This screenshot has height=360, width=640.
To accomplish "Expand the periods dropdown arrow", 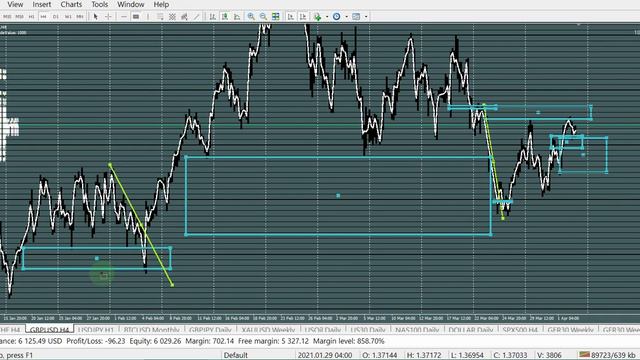I will coord(346,17).
